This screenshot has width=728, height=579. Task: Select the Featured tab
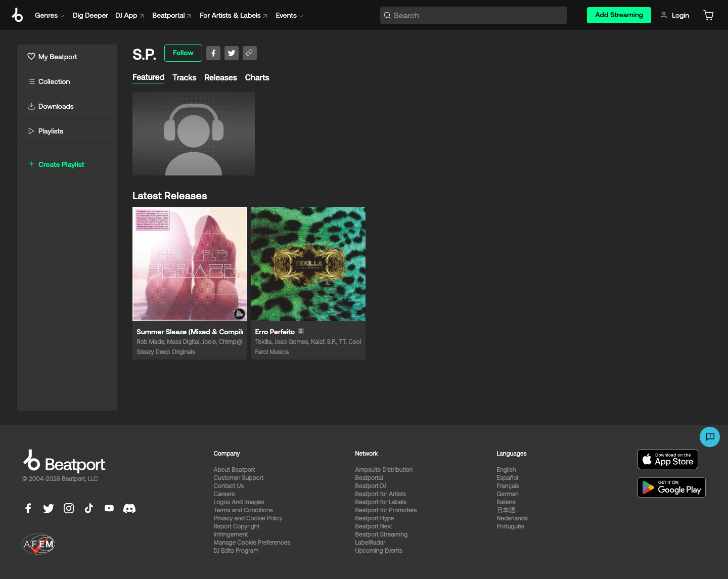coord(148,77)
